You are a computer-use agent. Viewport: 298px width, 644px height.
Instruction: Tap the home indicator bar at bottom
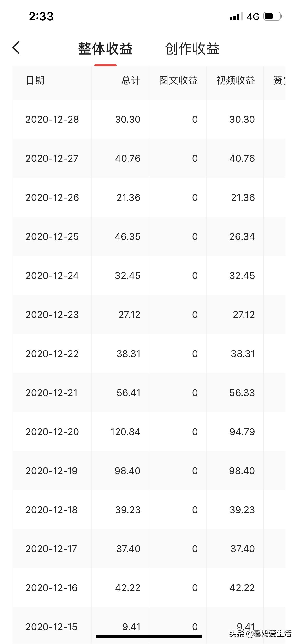click(149, 636)
